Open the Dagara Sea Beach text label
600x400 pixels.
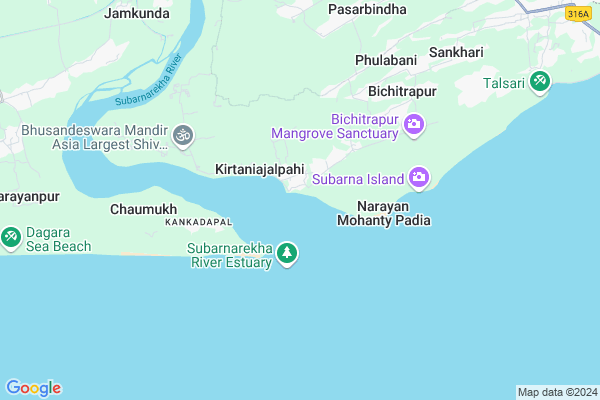[x=59, y=239]
